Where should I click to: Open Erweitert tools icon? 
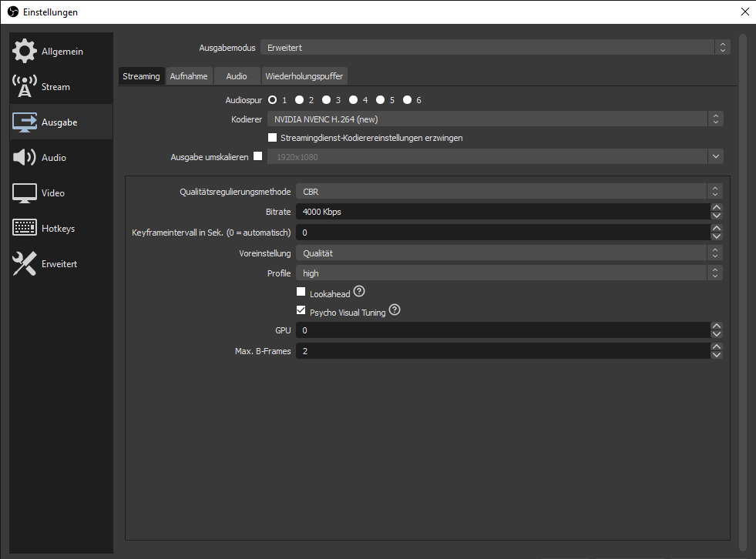[25, 264]
